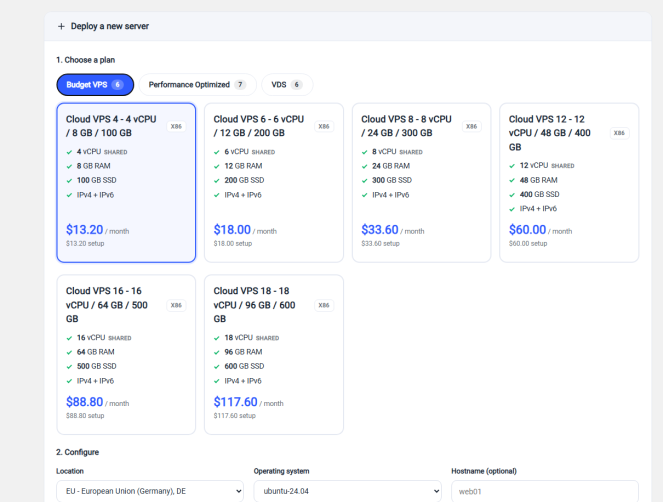
Task: Click the count badge 7 on Performance Optimized
Action: [x=240, y=85]
